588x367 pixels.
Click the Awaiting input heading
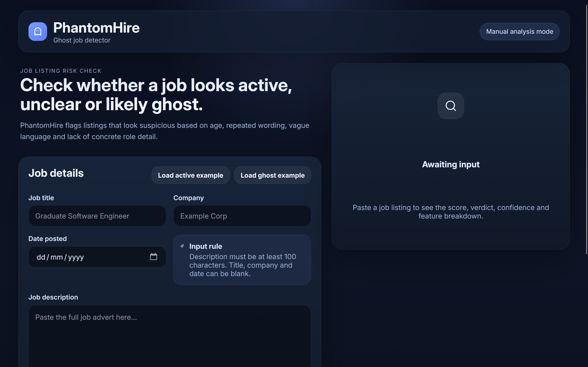[450, 164]
